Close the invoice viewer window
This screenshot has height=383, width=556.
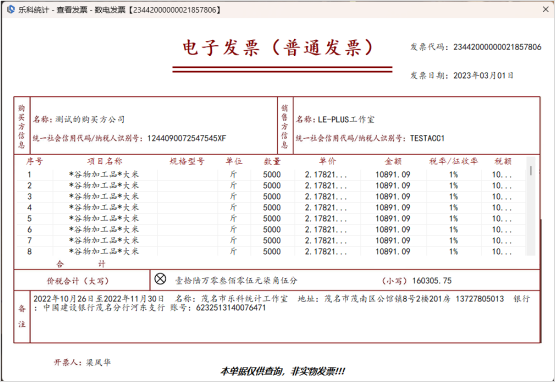tap(546, 9)
